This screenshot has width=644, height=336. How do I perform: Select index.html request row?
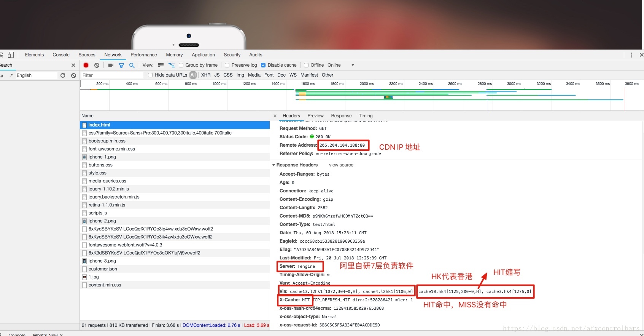pos(175,125)
